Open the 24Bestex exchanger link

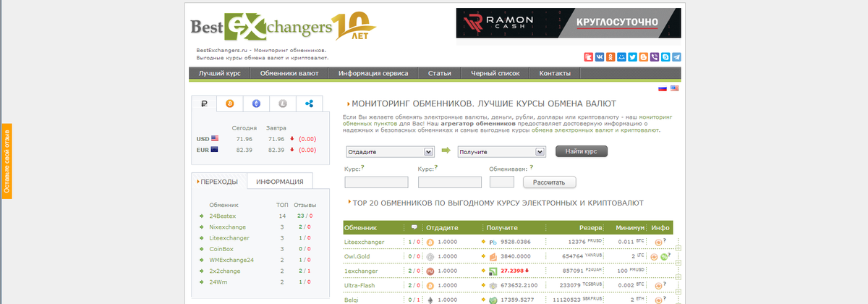(x=221, y=216)
